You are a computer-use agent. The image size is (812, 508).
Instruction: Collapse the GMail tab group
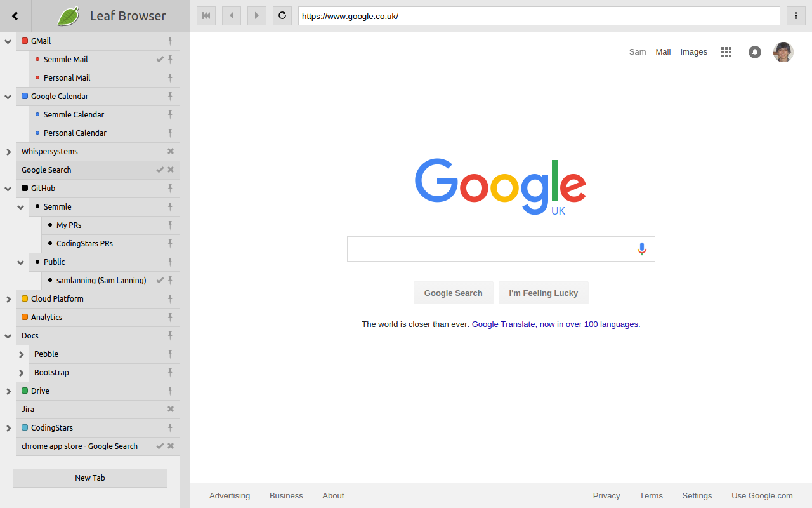[8, 41]
